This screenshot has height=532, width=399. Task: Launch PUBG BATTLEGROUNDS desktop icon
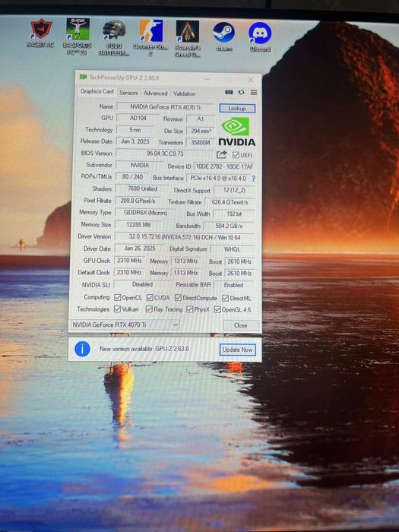click(114, 37)
